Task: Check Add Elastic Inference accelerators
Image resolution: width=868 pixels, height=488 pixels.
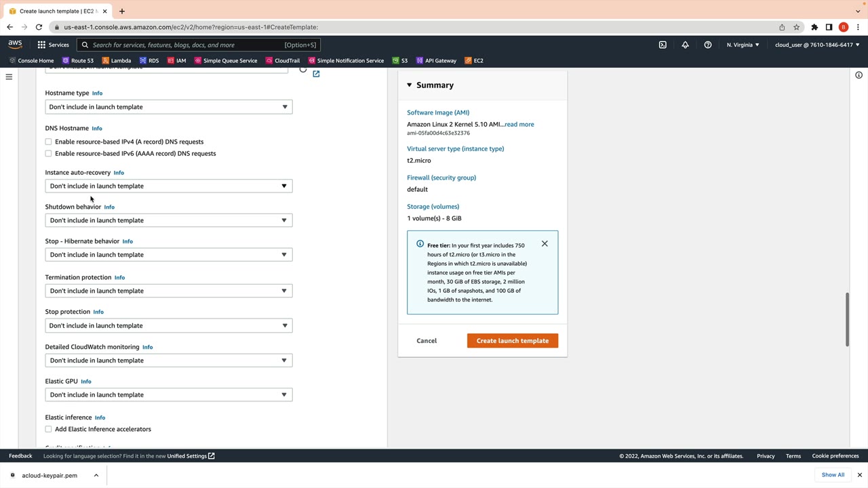Action: pos(48,429)
